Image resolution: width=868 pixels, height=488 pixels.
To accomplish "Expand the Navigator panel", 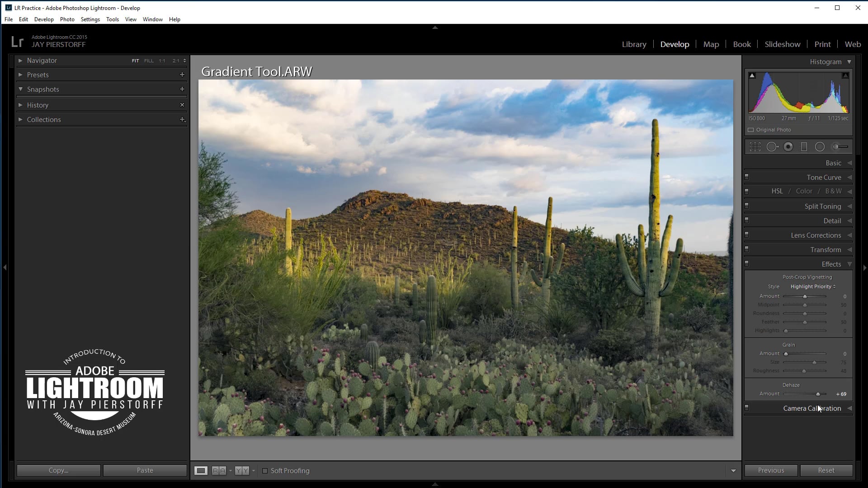I will click(20, 60).
